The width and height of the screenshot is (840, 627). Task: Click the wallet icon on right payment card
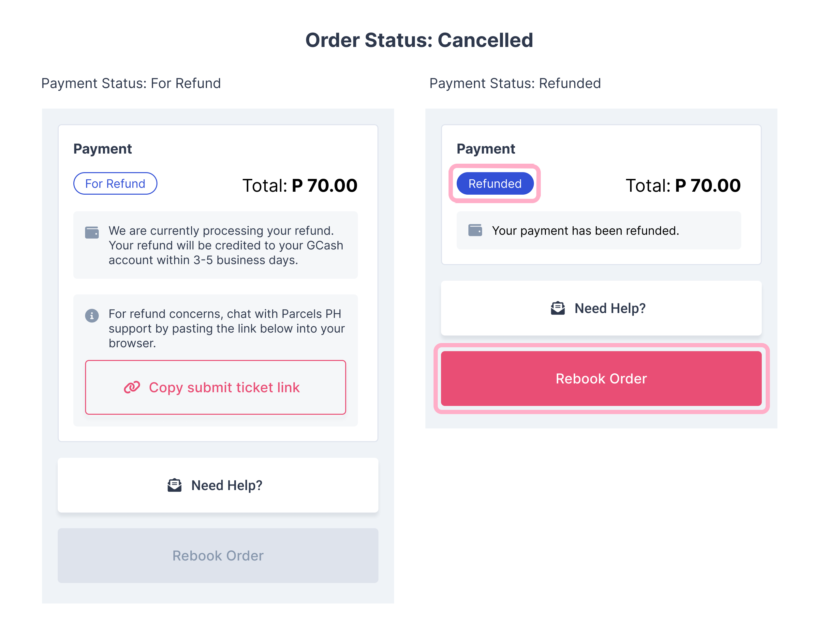point(475,231)
